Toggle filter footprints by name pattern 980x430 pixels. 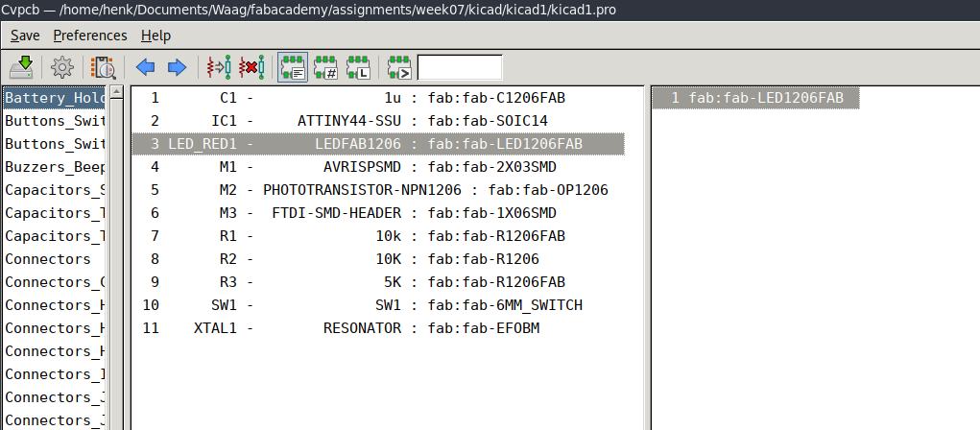[400, 67]
